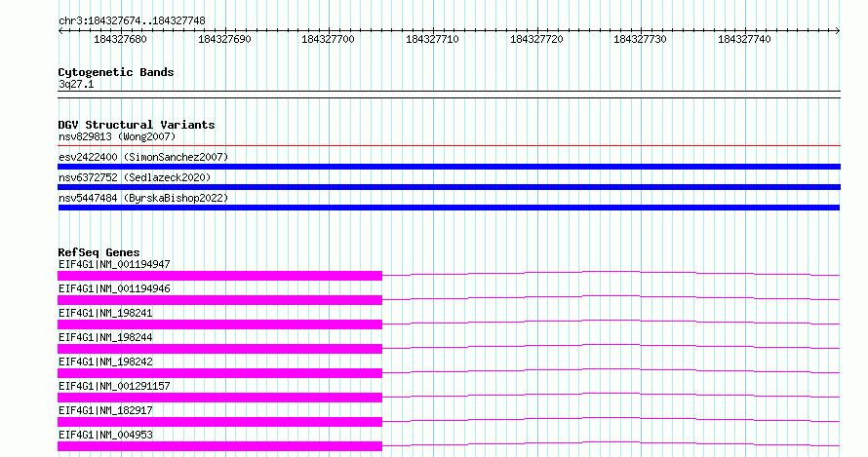Image resolution: width=868 pixels, height=457 pixels.
Task: Open transcript EIF4G1|NM_198241 label
Action: pyautogui.click(x=105, y=313)
